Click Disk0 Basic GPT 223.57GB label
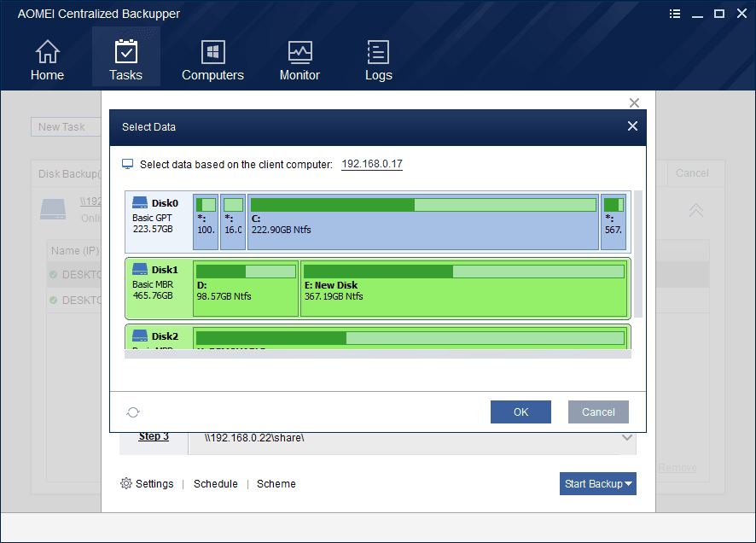This screenshot has width=756, height=543. click(x=153, y=224)
